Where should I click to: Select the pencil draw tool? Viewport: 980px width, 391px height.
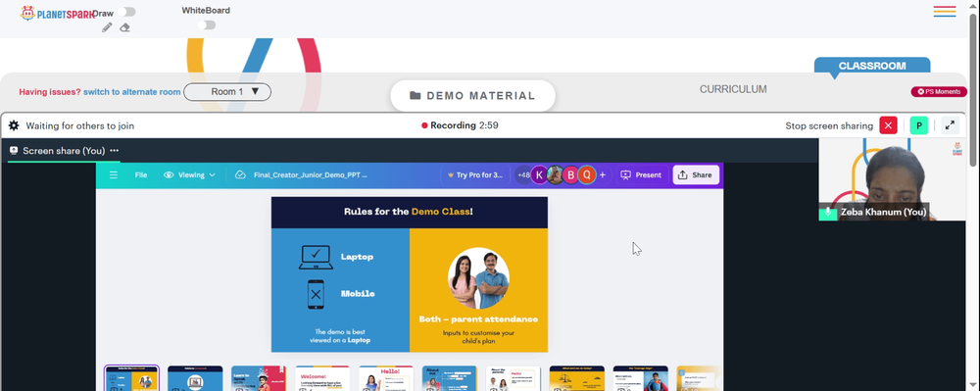pyautogui.click(x=107, y=27)
